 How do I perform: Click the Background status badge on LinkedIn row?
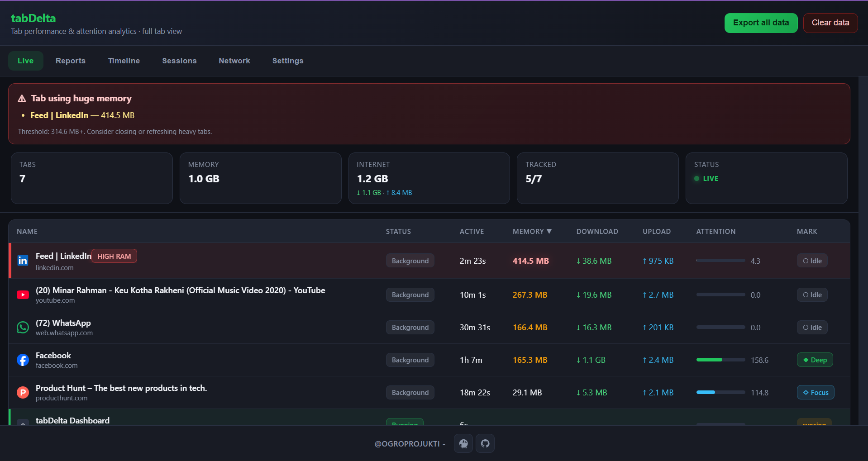410,261
